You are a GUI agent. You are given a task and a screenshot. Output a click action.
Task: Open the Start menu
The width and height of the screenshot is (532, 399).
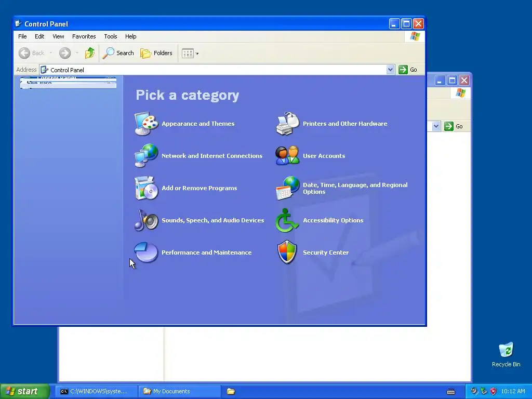(x=24, y=391)
